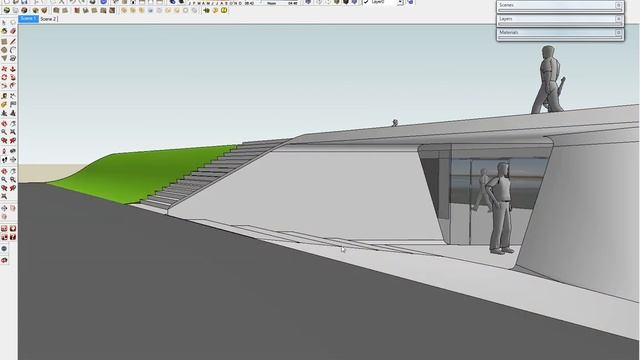Click the green arrow icon in top toolbar
This screenshot has width=640, height=360.
point(207,10)
